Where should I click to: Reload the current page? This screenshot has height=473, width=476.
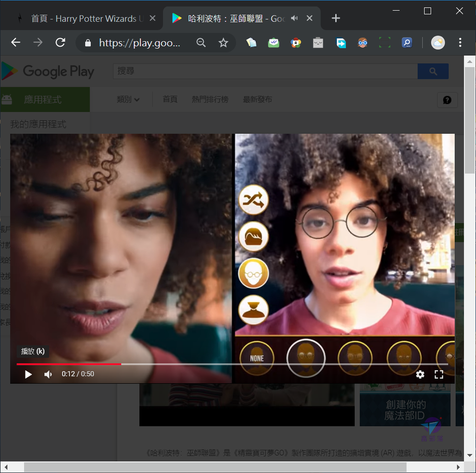tap(60, 42)
